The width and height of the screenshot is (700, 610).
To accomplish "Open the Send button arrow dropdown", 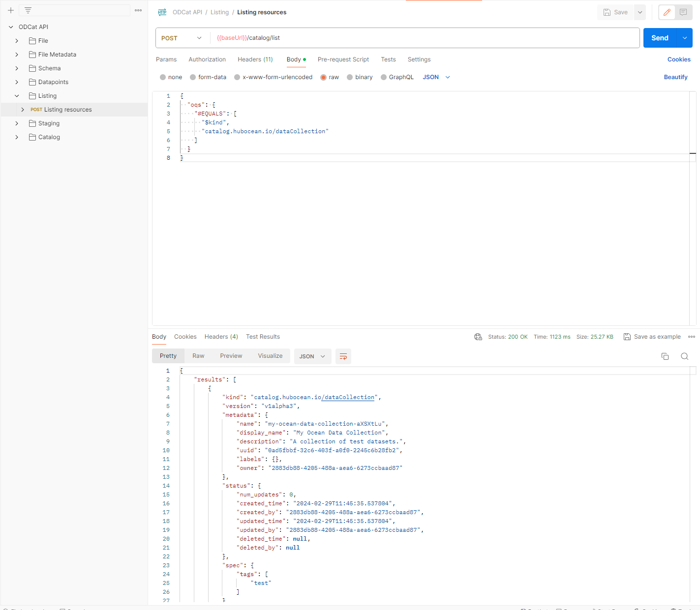I will coord(685,38).
